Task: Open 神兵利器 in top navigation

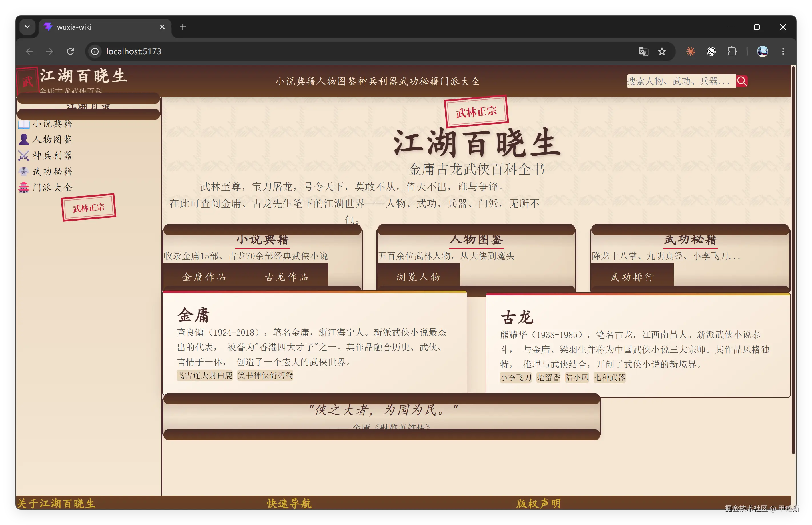Action: [x=378, y=81]
